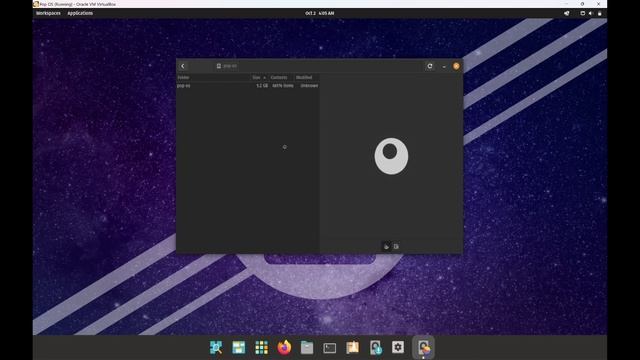Open the date and time panel

coord(320,13)
